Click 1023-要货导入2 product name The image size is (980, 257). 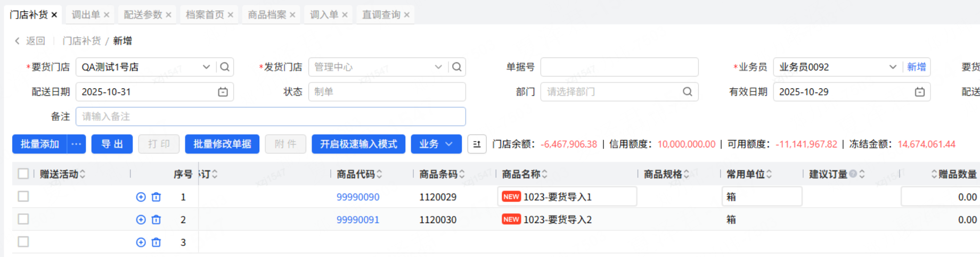pos(558,220)
